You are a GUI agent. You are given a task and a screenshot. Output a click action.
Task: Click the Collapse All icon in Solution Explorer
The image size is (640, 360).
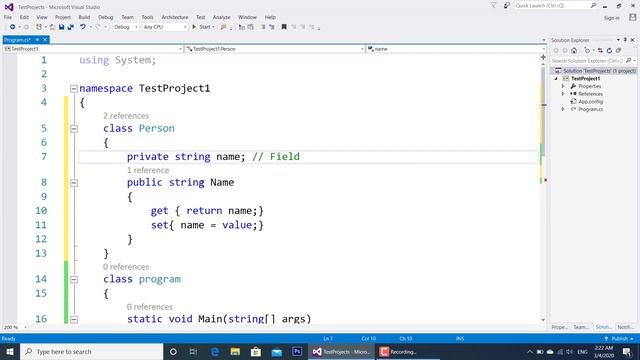point(618,51)
